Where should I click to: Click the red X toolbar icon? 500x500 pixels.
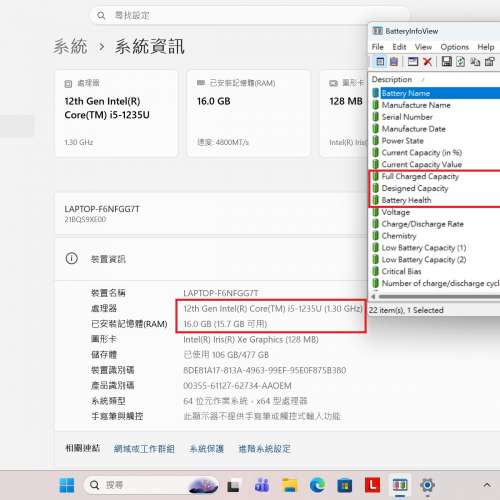(427, 62)
